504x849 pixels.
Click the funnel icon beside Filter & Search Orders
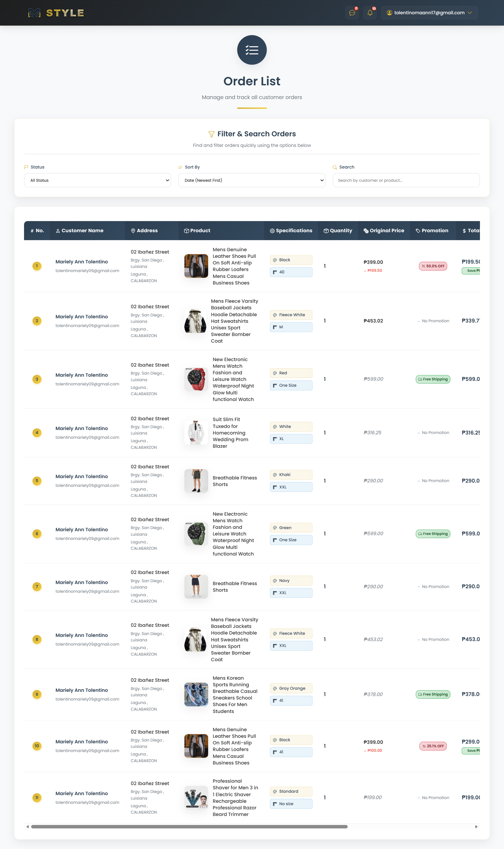211,134
